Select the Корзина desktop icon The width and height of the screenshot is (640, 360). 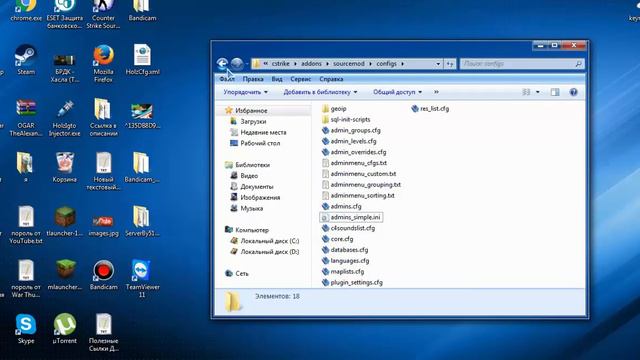[x=64, y=167]
